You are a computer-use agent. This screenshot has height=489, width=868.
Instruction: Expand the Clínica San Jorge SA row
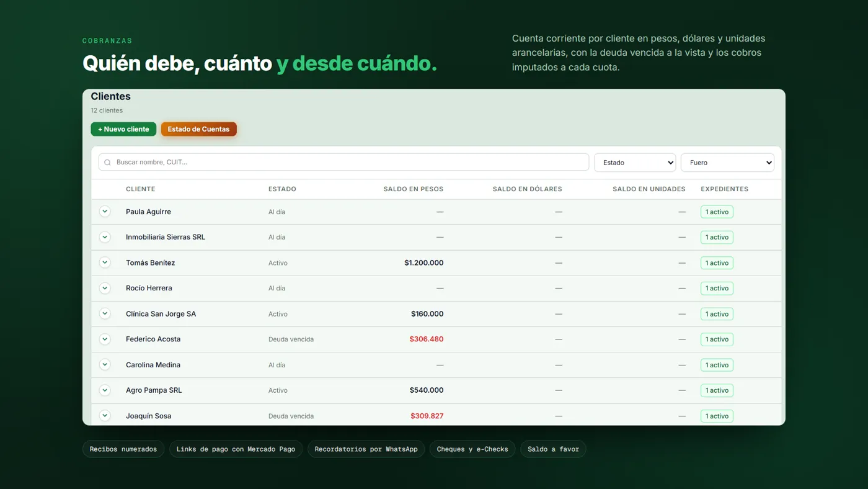pyautogui.click(x=105, y=313)
